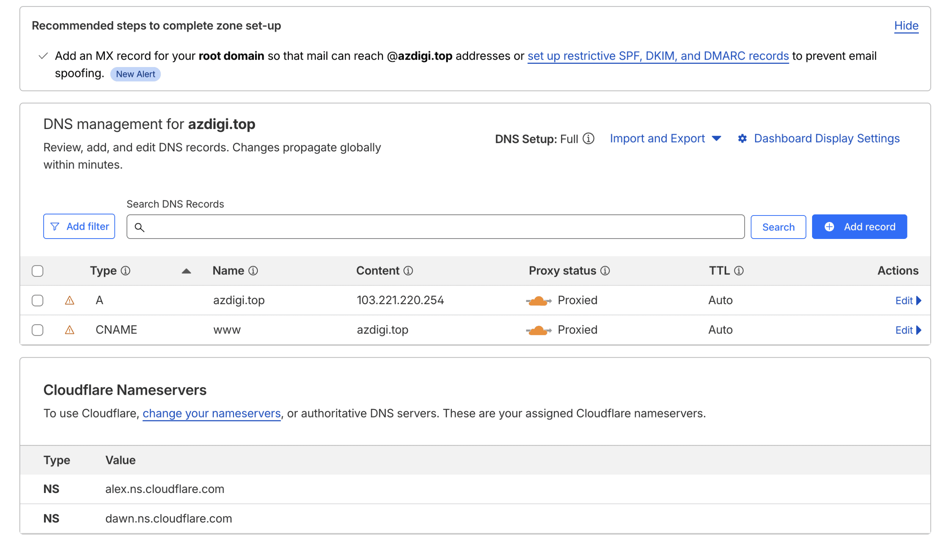Click the orange Proxied cloud on the A record

click(x=539, y=300)
